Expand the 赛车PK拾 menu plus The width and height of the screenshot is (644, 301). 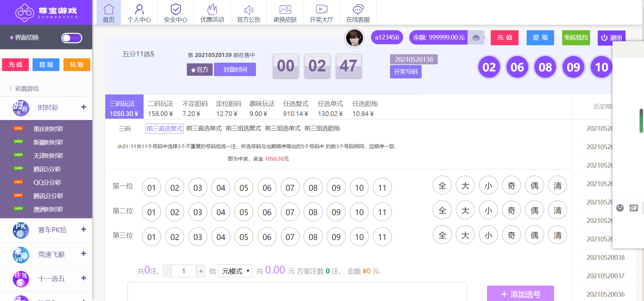pos(84,229)
